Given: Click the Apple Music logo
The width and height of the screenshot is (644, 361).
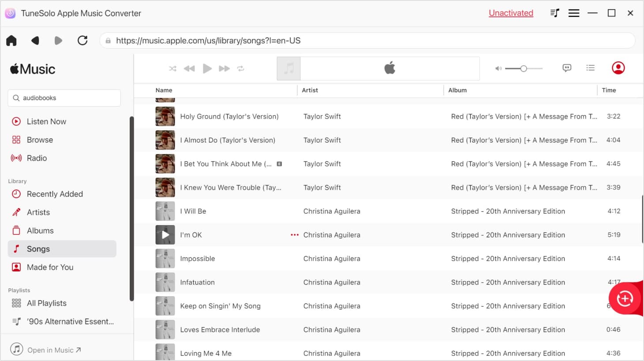Looking at the screenshot, I should point(33,69).
